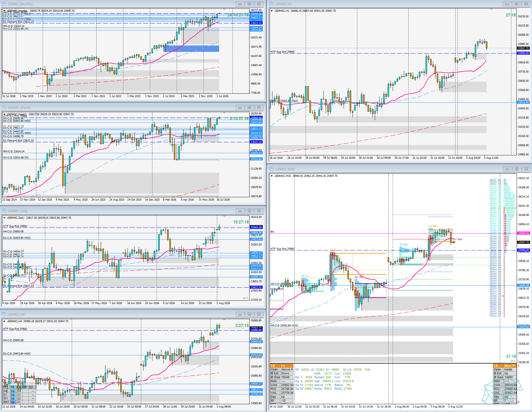The width and height of the screenshot is (532, 412).
Task: Close the GER40C,H4 chart window
Action: tap(259, 314)
